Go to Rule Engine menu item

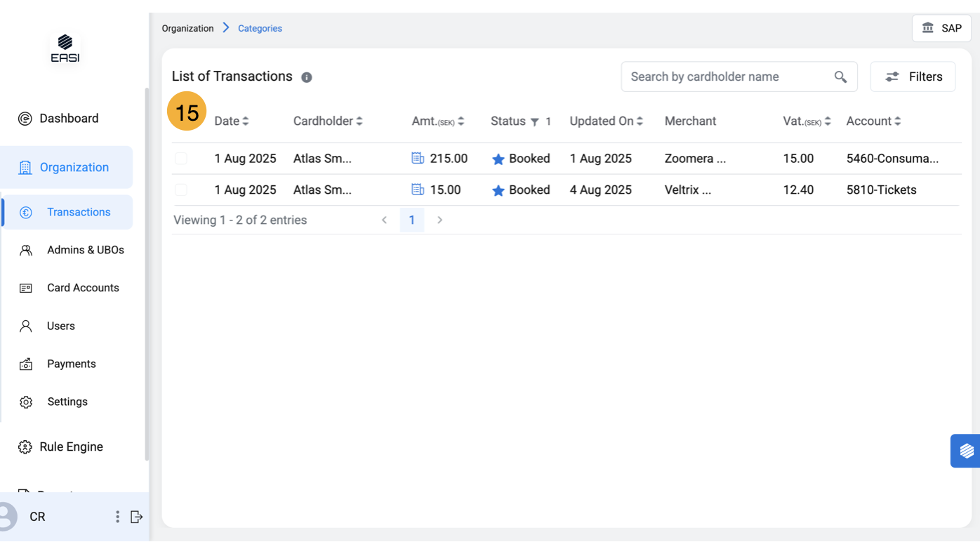point(71,447)
